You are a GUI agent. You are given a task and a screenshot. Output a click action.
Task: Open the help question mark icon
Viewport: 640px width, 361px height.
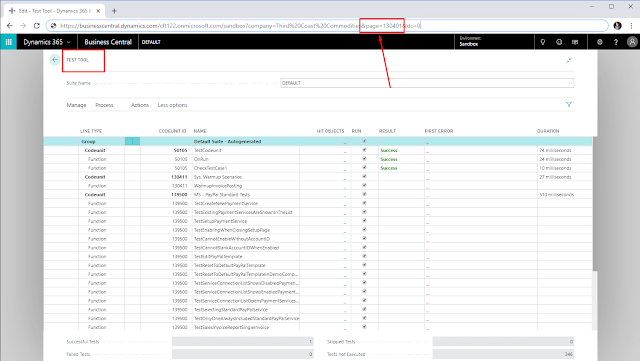coord(616,42)
